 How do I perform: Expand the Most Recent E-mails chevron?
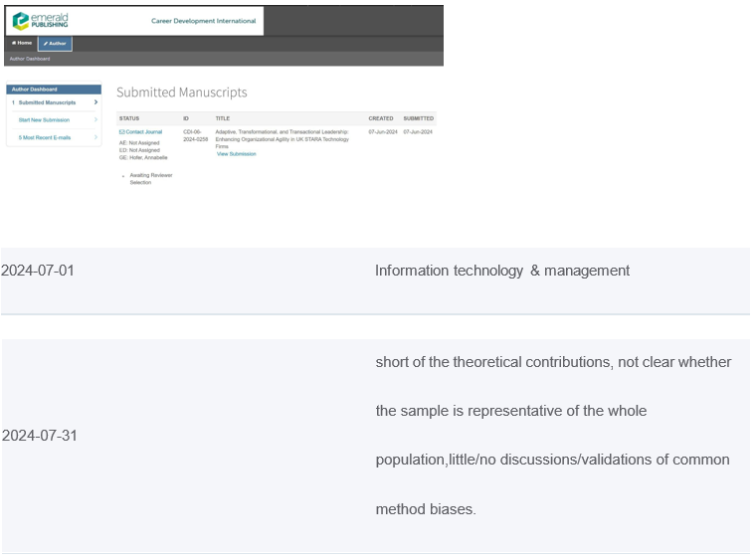[x=95, y=137]
